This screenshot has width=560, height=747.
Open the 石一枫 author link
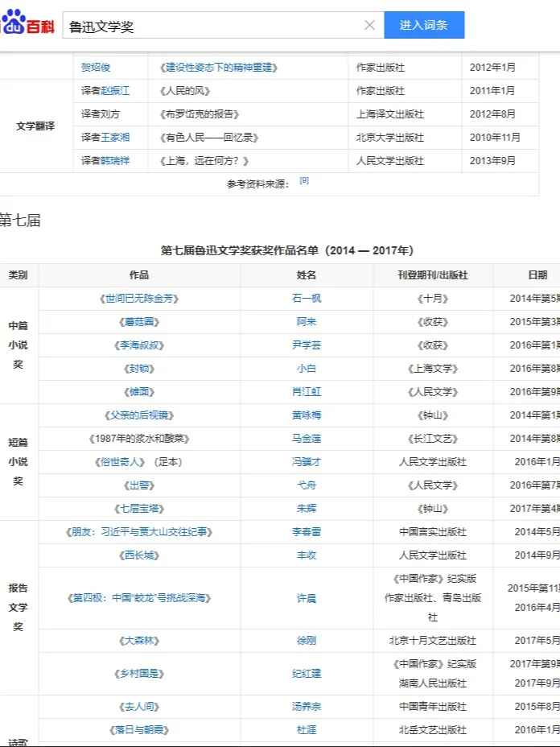(307, 299)
